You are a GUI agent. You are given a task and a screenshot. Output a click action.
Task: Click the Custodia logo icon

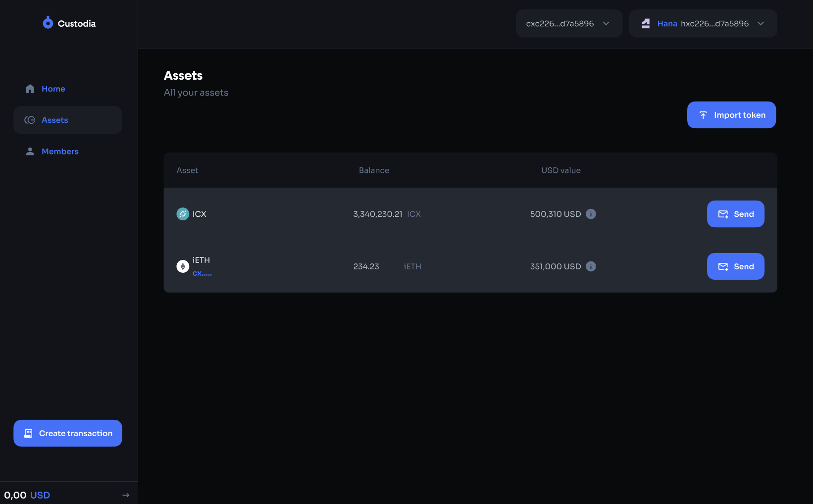click(x=48, y=23)
